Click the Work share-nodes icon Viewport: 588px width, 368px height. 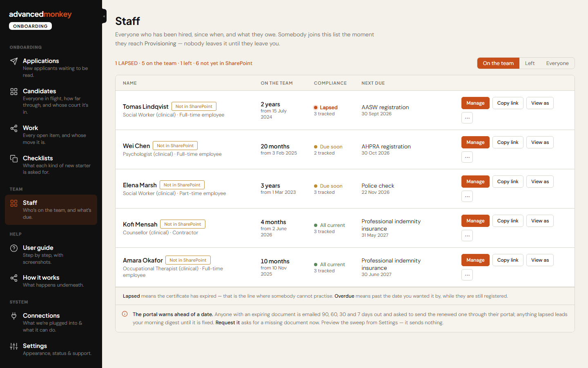[14, 128]
